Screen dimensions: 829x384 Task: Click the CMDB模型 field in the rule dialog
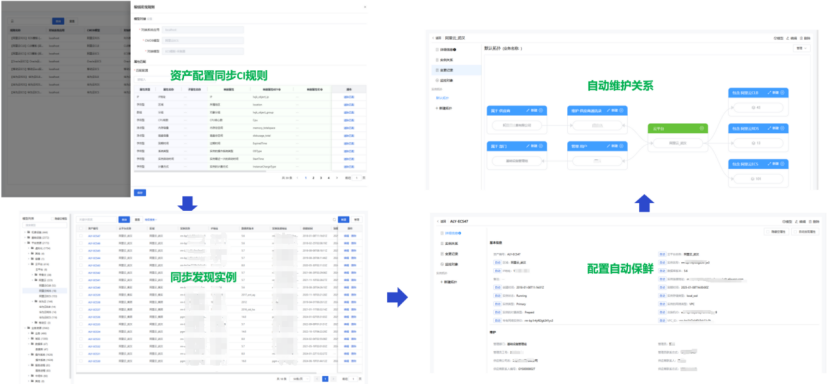pyautogui.click(x=203, y=40)
